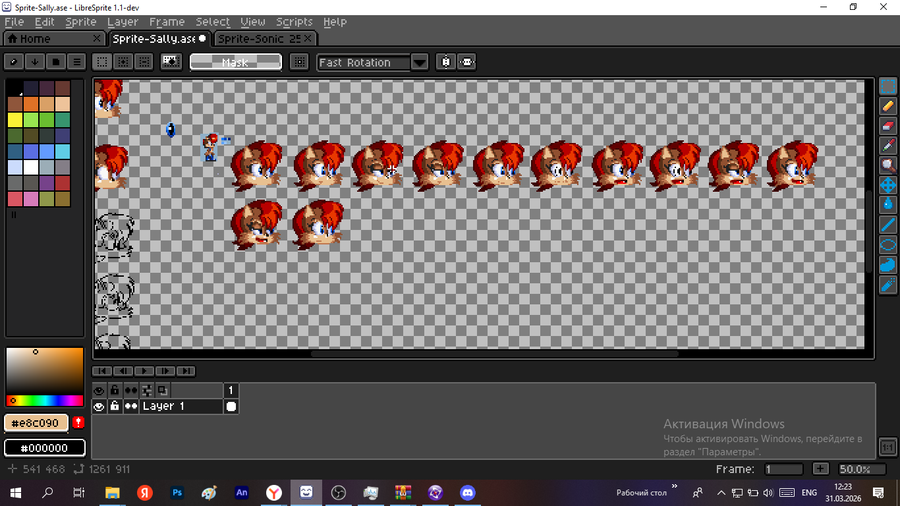Select the Paint Bucket tool

click(x=888, y=204)
